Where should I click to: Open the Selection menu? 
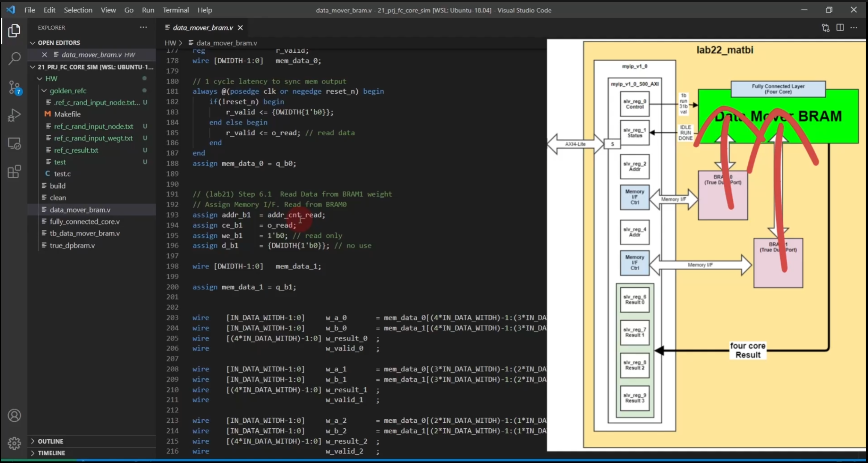coord(78,10)
